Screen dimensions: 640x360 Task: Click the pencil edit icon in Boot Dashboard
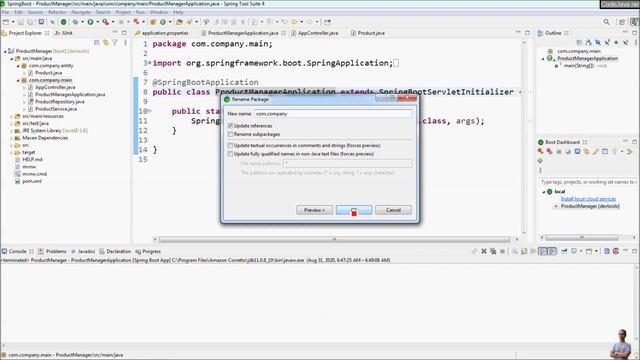pyautogui.click(x=596, y=151)
